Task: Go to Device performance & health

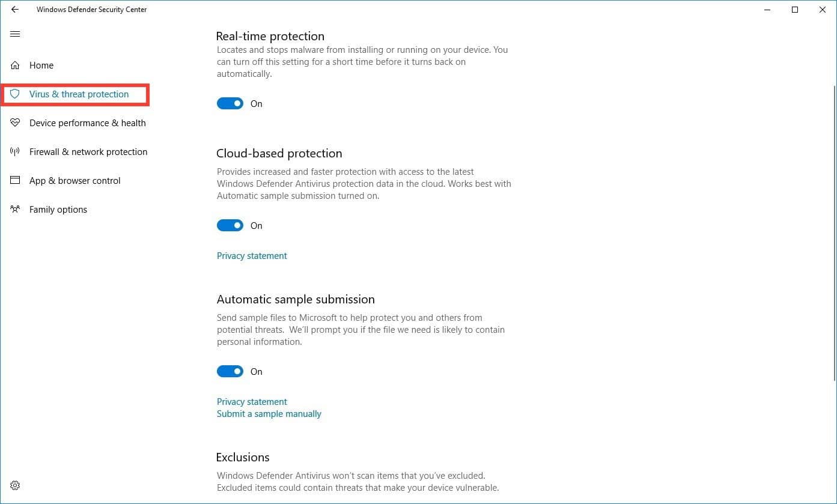Action: click(x=88, y=123)
